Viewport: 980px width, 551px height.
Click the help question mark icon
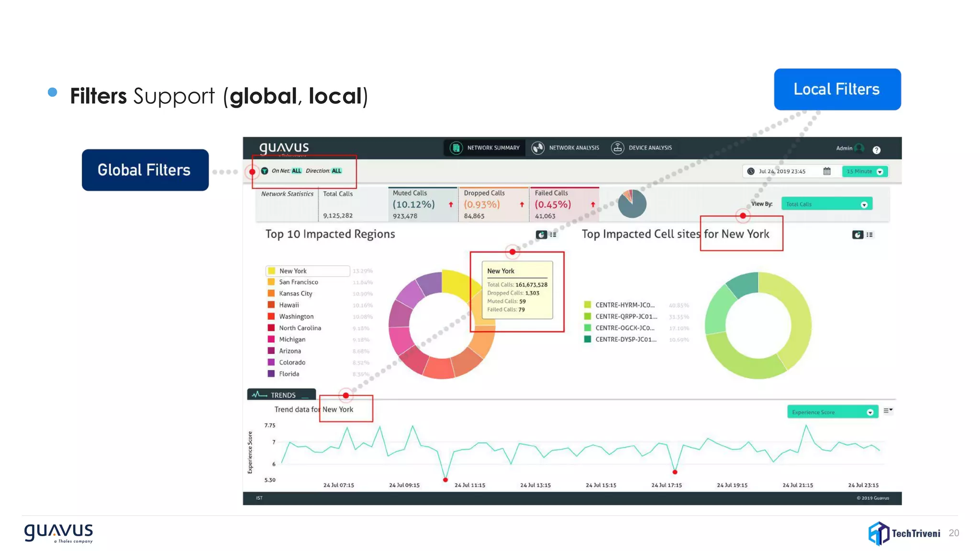pos(877,150)
